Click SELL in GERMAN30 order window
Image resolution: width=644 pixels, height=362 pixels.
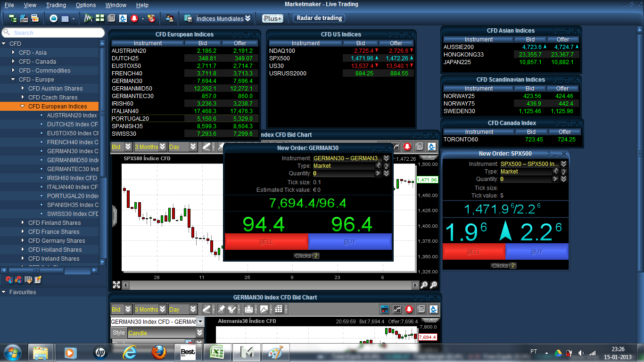point(266,241)
